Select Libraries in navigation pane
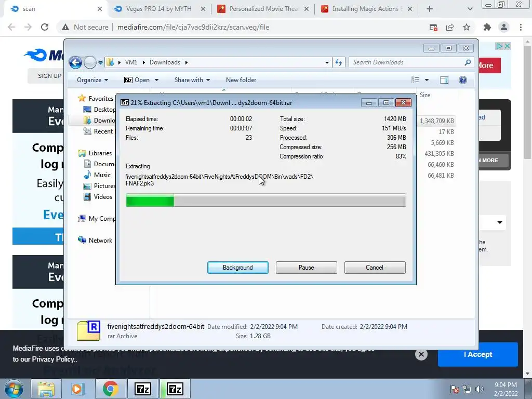 (x=95, y=153)
